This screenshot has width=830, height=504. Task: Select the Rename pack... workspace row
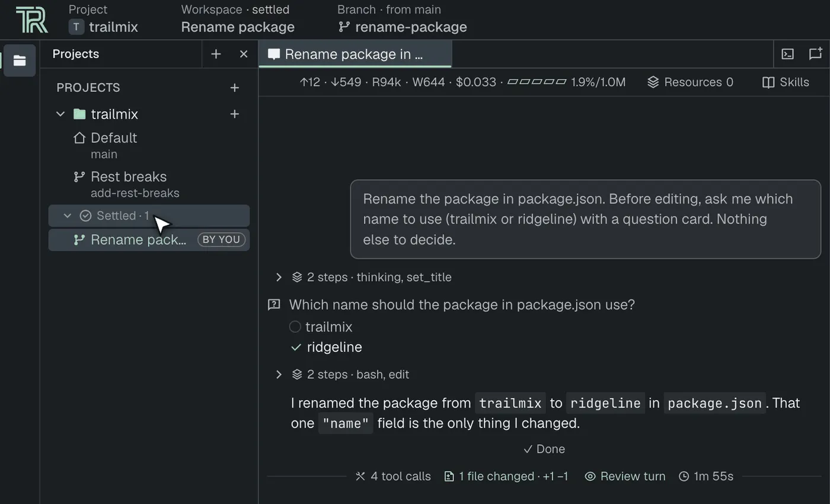click(x=149, y=240)
